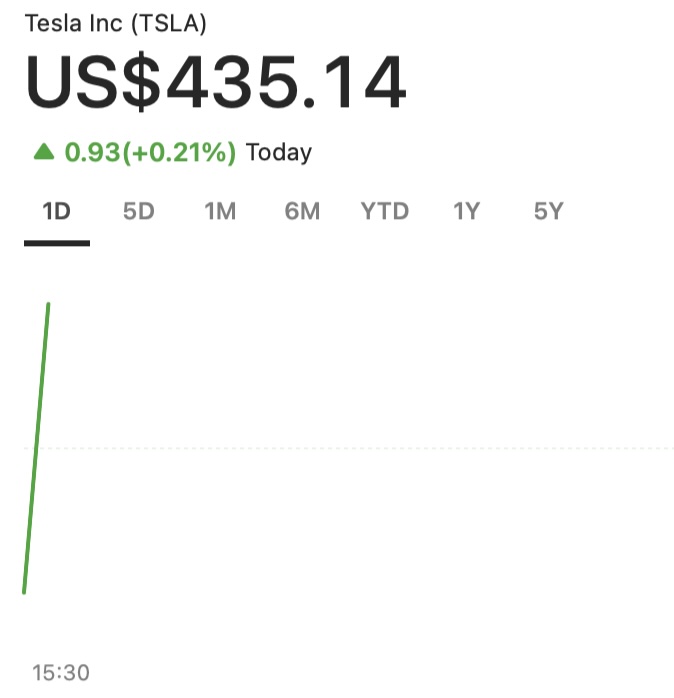
Task: Select the 1D chart range tab
Action: pos(56,212)
